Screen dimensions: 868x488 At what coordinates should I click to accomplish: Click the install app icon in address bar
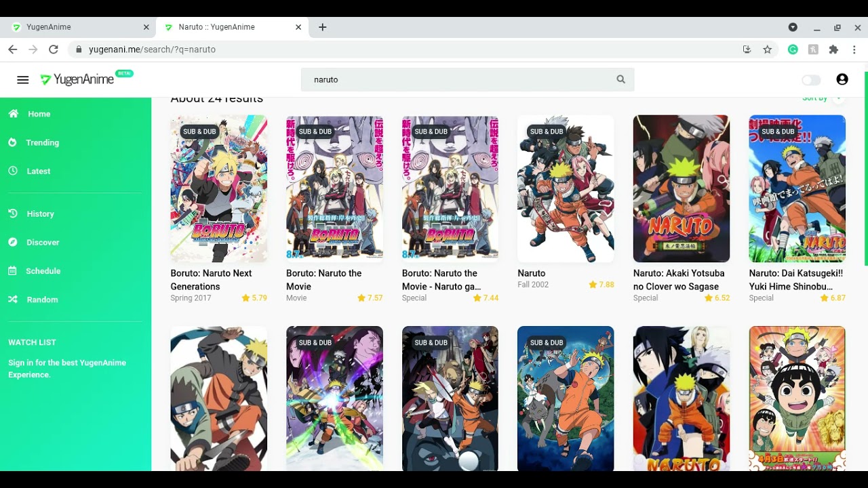[747, 49]
